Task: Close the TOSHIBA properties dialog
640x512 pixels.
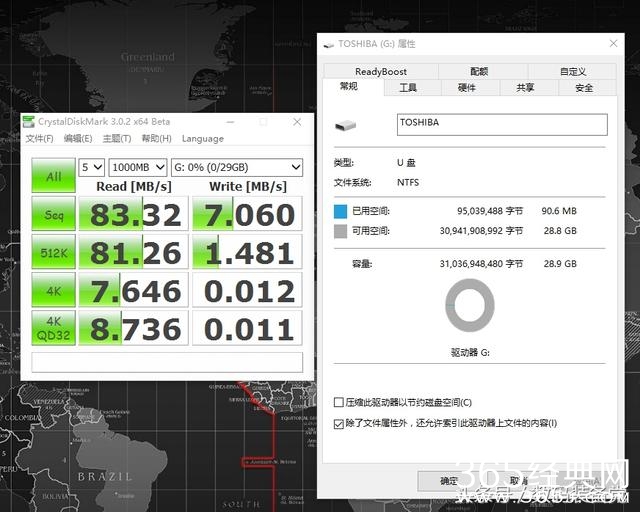Action: [613, 44]
